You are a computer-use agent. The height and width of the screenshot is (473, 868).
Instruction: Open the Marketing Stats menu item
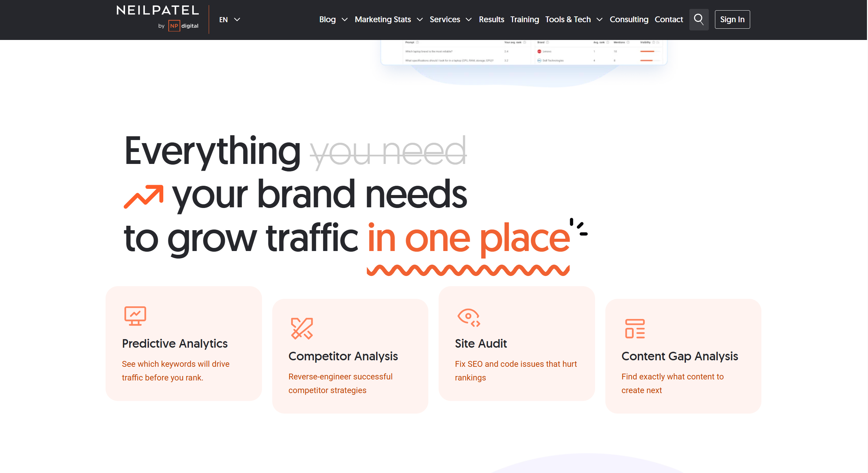point(383,19)
